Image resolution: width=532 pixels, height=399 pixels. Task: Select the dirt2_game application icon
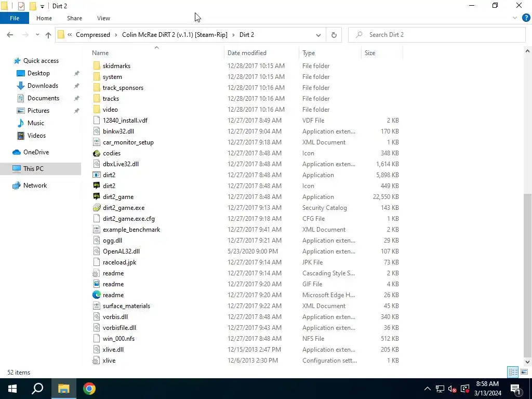click(97, 197)
